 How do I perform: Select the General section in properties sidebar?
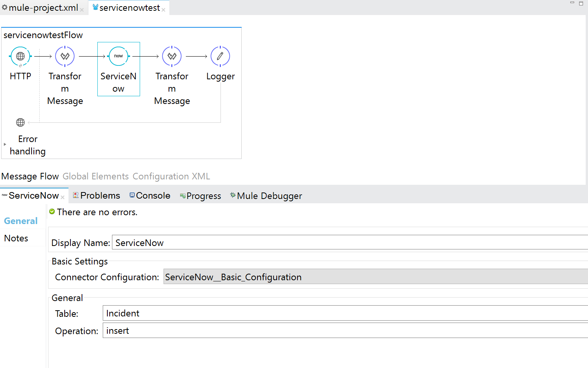[21, 221]
